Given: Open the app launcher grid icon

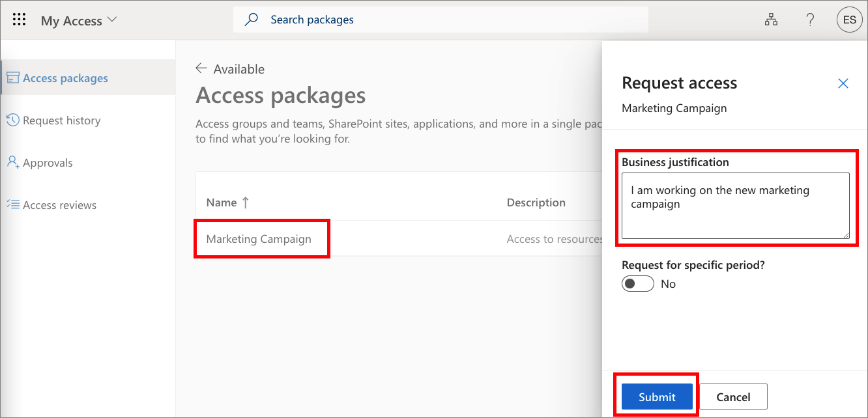Looking at the screenshot, I should 19,20.
